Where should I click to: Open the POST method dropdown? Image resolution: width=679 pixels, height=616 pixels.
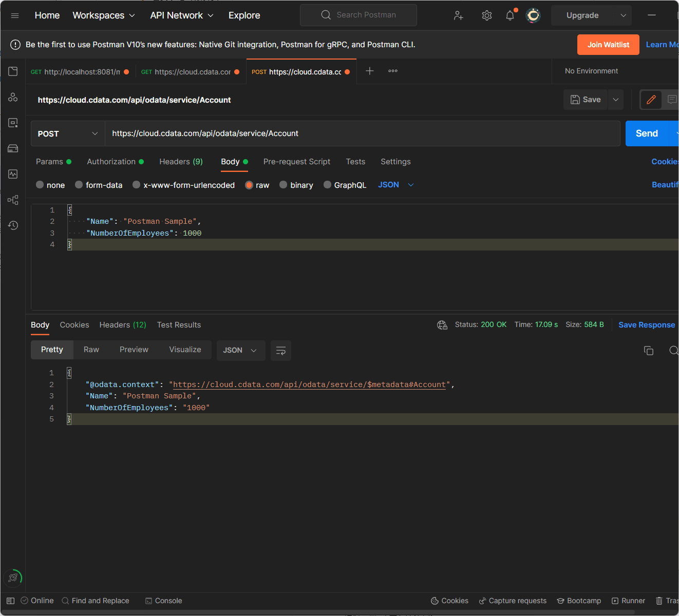click(x=68, y=133)
